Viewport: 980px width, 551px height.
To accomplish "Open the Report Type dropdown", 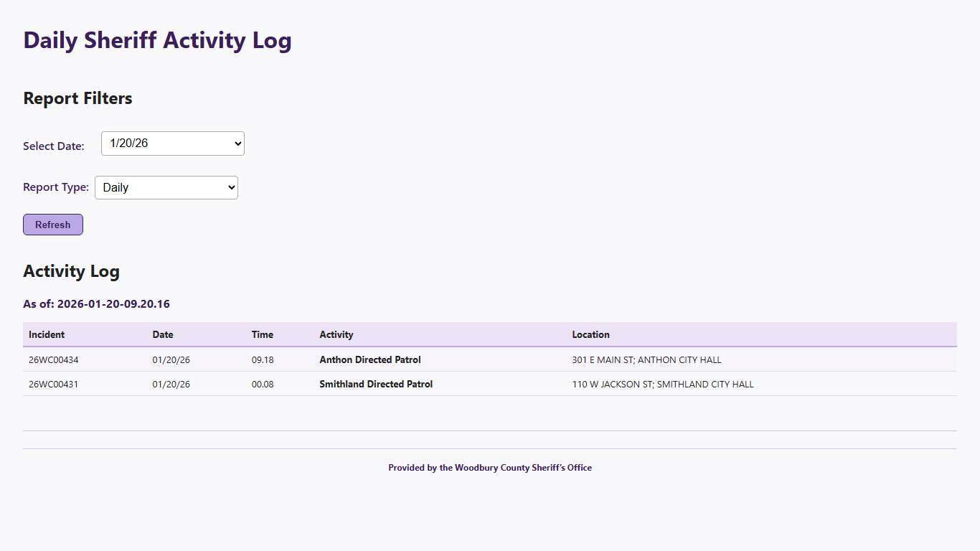I will [166, 187].
